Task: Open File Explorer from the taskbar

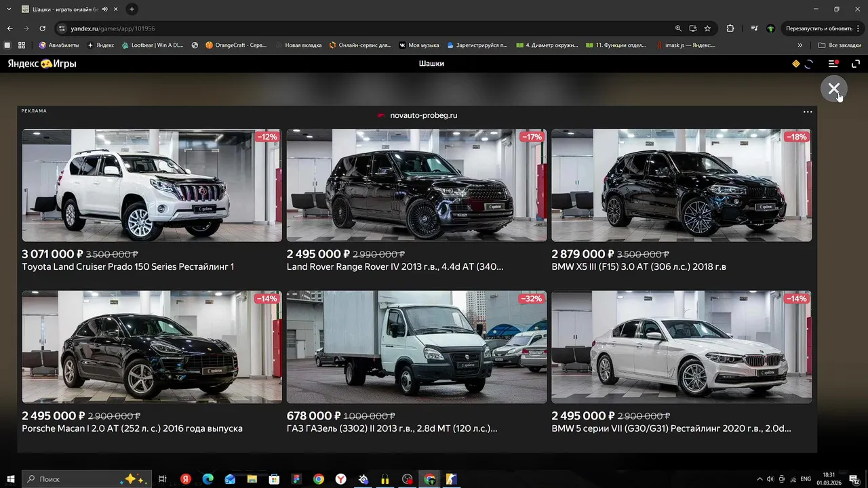Action: 252,479
